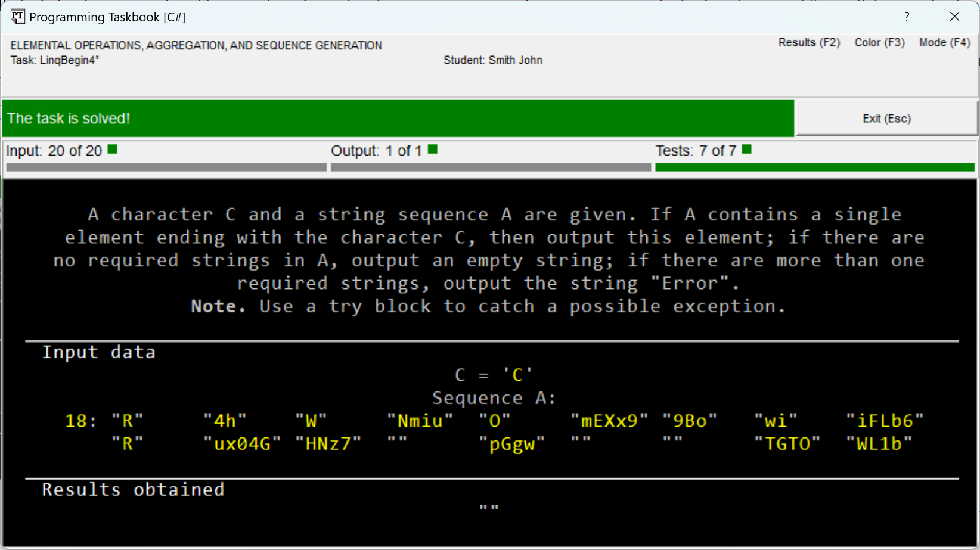This screenshot has height=550, width=980.
Task: Click the green Output status indicator square
Action: pyautogui.click(x=433, y=150)
